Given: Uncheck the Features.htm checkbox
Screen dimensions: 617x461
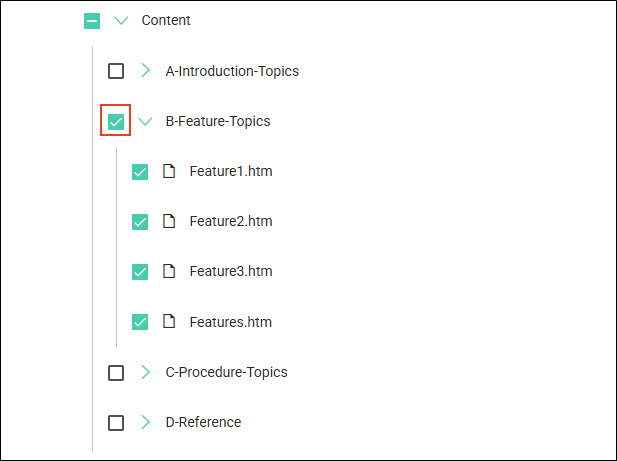Looking at the screenshot, I should [x=140, y=322].
